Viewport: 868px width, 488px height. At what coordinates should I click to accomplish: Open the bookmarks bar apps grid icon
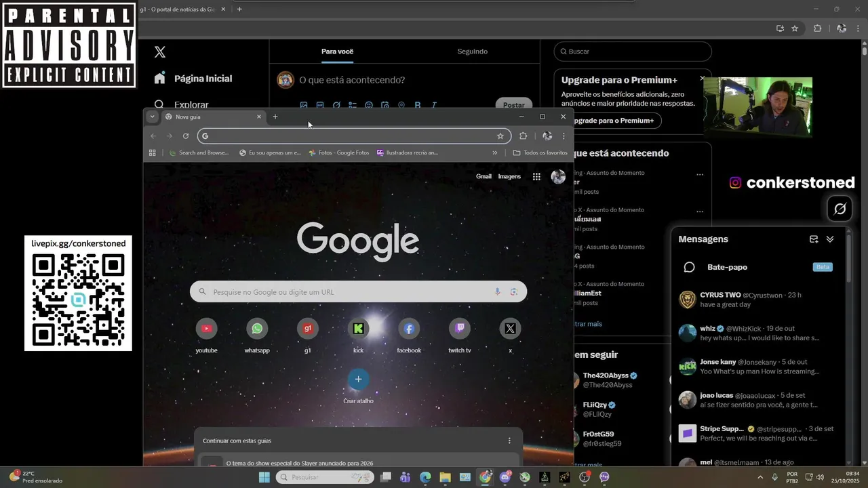153,152
